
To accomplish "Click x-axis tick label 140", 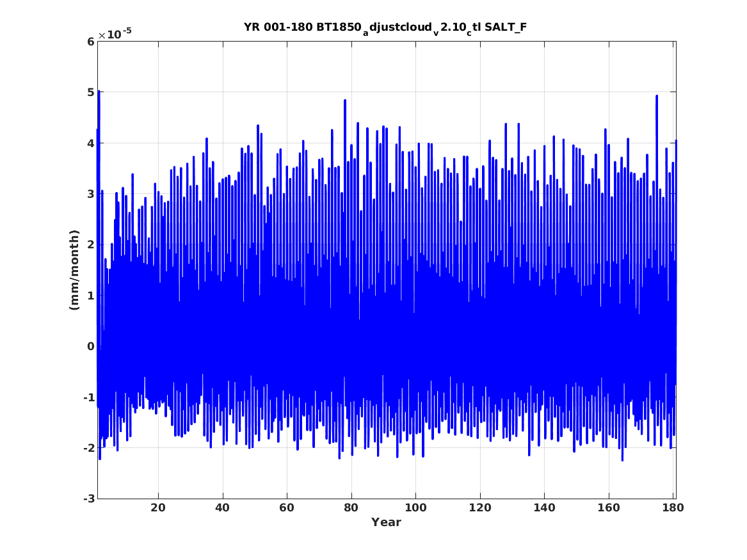I will tap(544, 508).
